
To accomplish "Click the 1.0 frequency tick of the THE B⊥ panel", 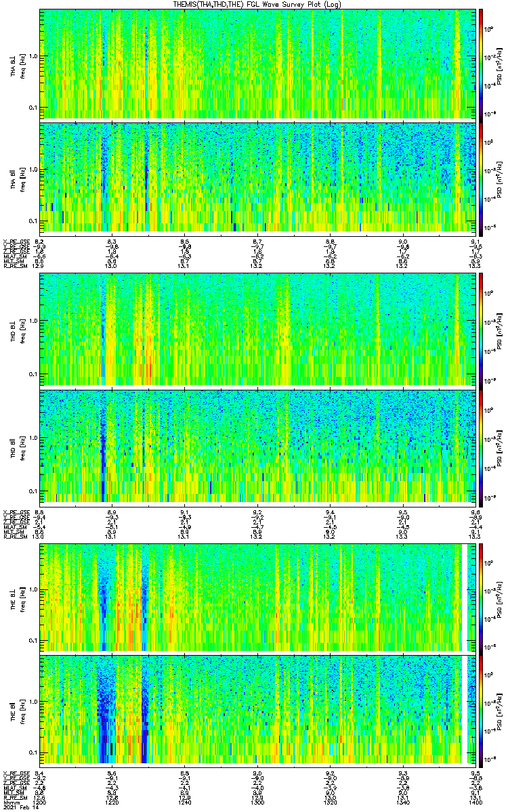I will [33, 589].
